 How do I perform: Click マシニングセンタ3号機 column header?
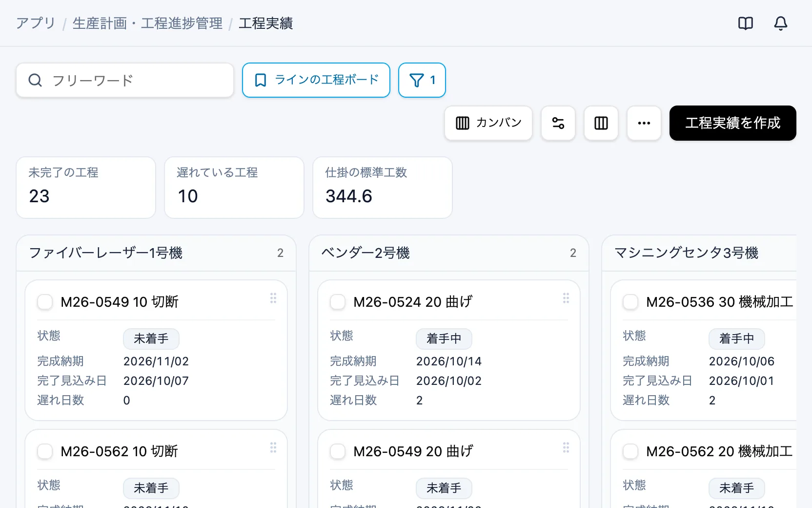(x=699, y=253)
